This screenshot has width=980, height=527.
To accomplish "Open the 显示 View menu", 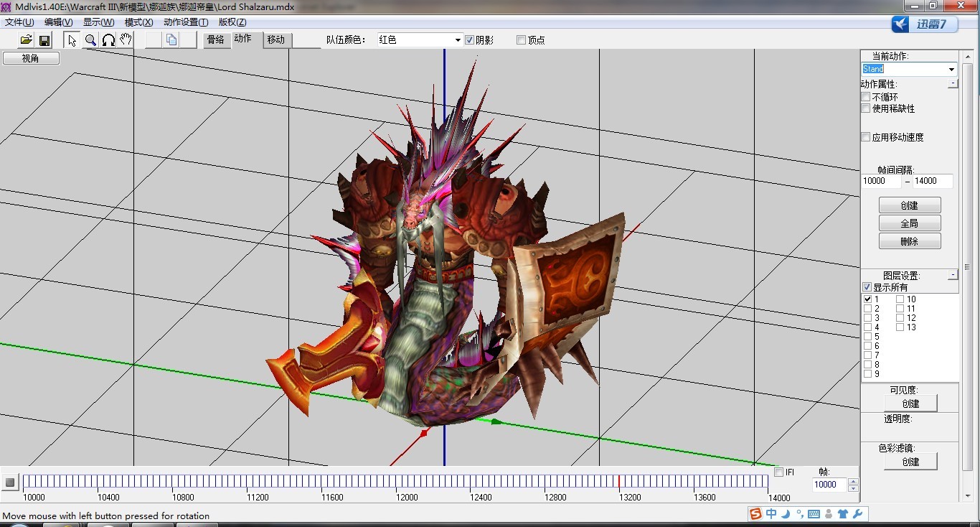I will (98, 22).
